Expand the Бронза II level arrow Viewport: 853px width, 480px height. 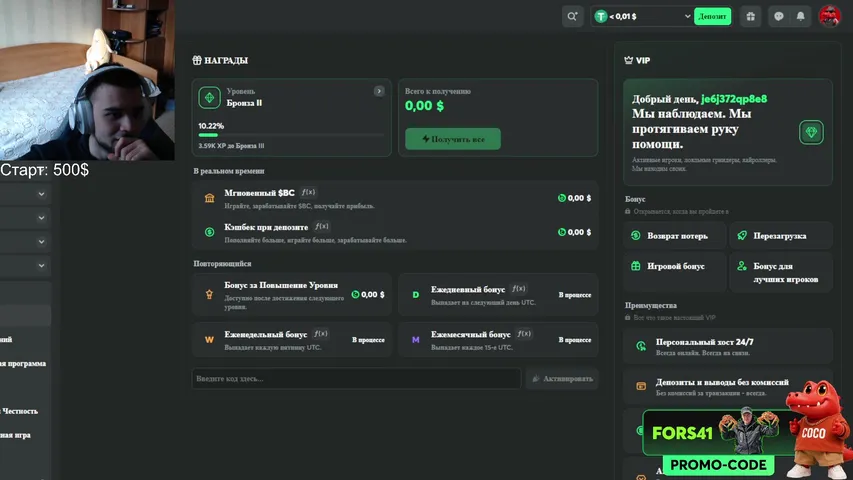379,91
